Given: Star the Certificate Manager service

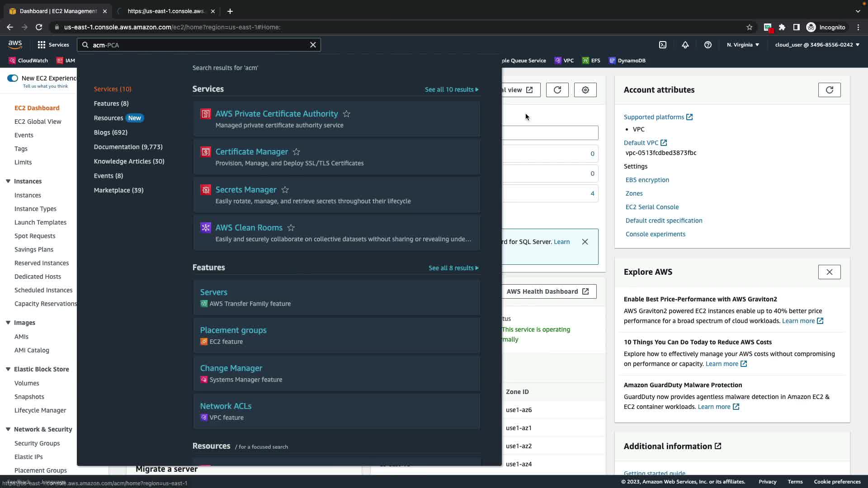Looking at the screenshot, I should pyautogui.click(x=297, y=152).
